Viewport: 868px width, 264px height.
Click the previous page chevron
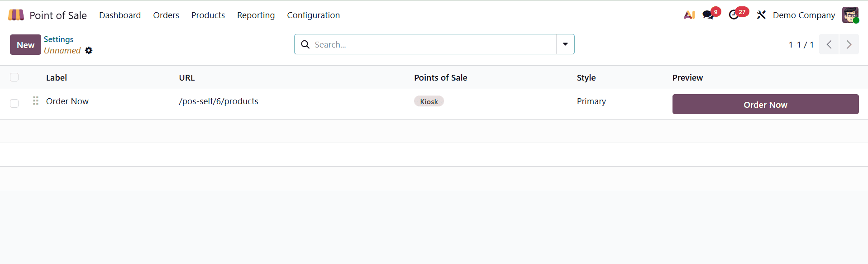(x=829, y=44)
